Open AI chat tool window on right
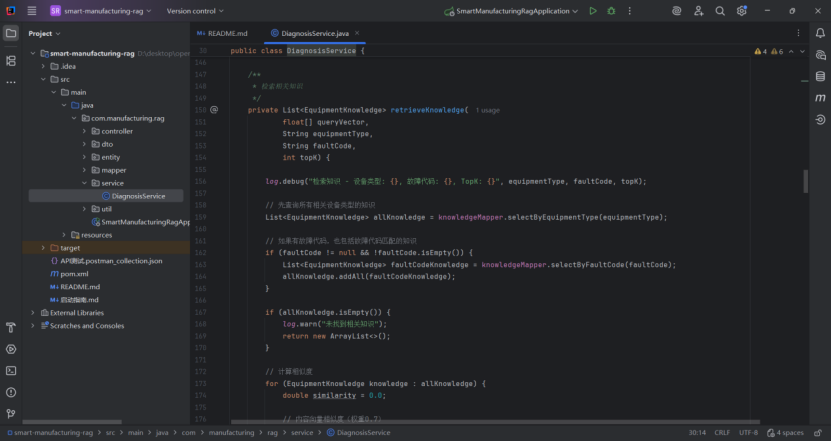 click(820, 55)
